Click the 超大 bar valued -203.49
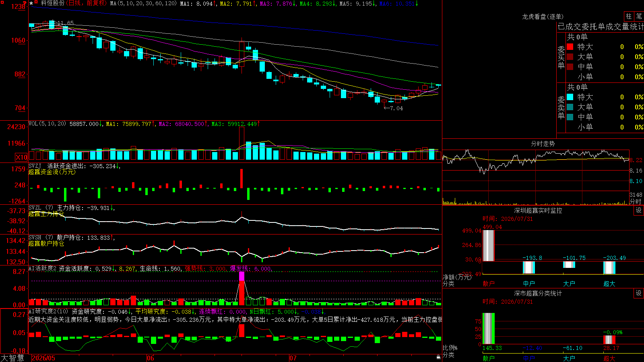The width and height of the screenshot is (644, 362). 609,268
